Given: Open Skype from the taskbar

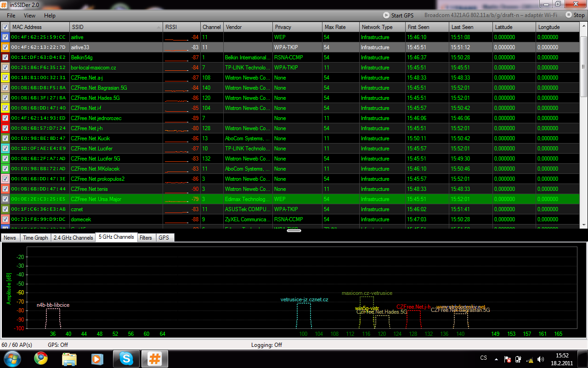Looking at the screenshot, I should [126, 358].
